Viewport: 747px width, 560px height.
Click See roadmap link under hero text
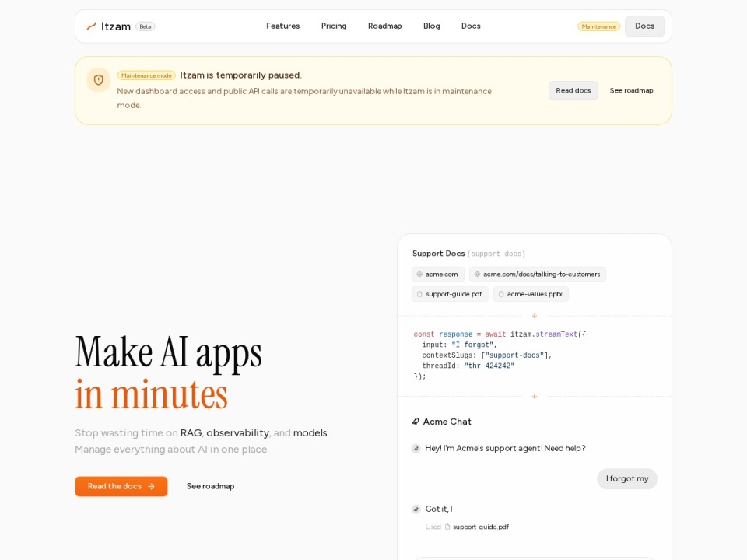[x=210, y=486]
